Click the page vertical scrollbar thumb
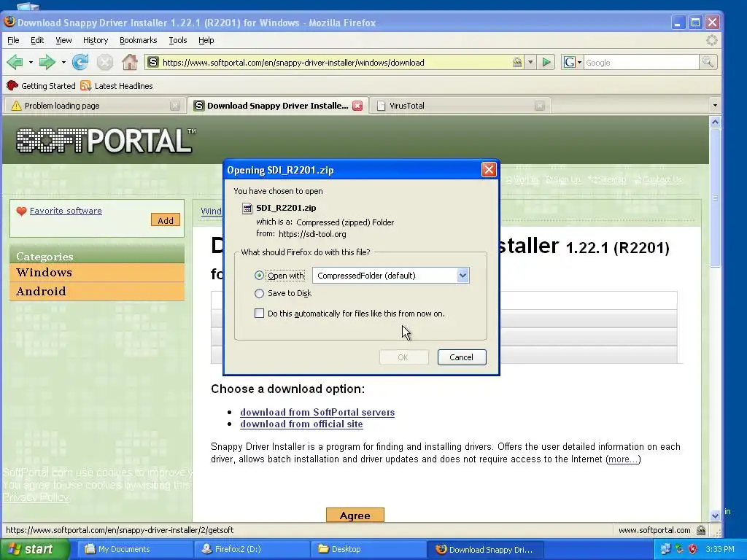The image size is (747, 560). 715,198
